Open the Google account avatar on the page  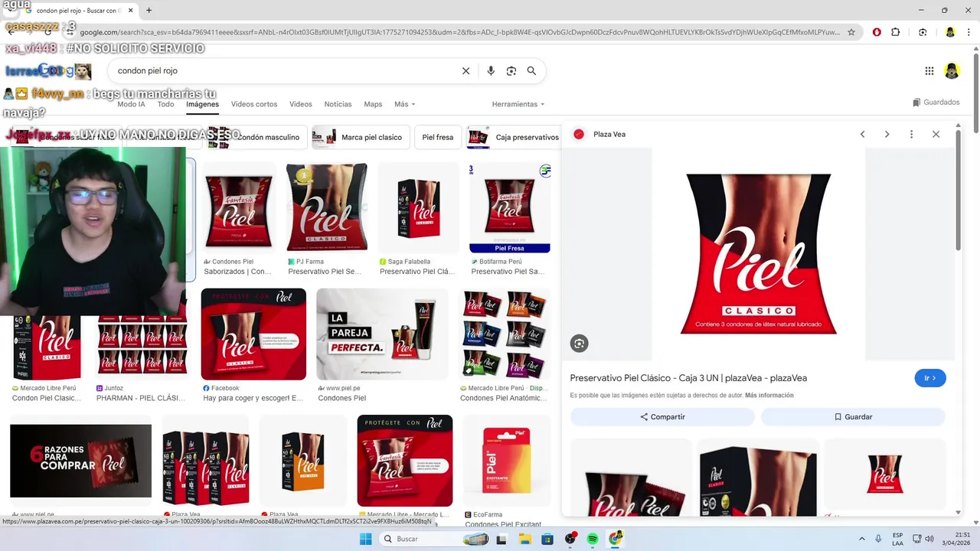coord(952,70)
